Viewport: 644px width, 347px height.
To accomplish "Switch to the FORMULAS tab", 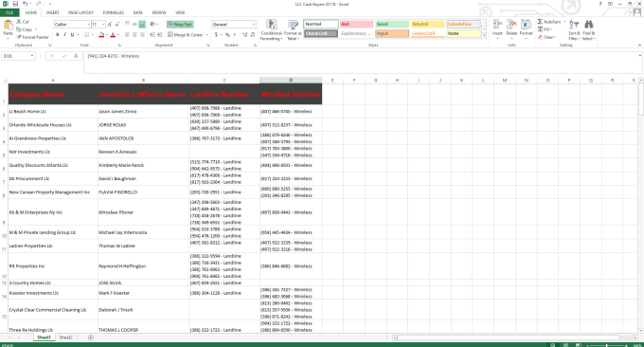I will [x=113, y=12].
